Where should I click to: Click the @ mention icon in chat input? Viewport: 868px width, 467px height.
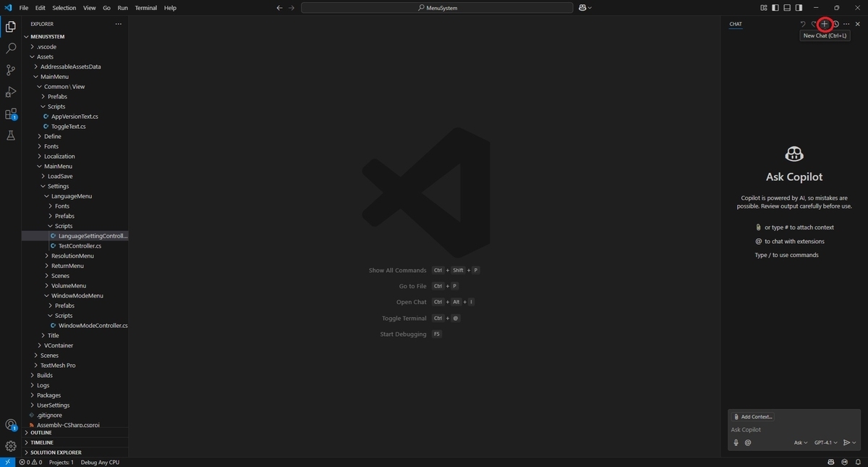(x=748, y=442)
